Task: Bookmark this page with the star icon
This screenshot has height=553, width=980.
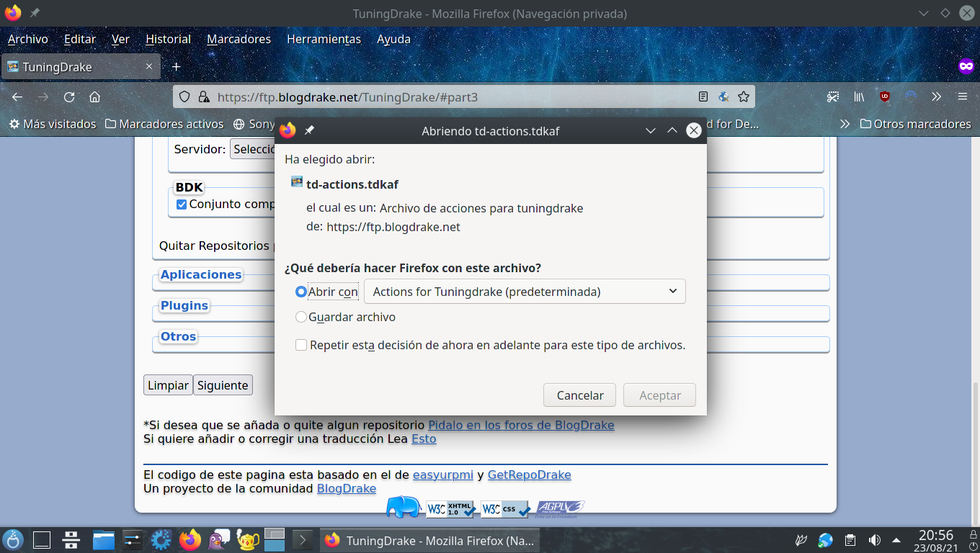Action: click(744, 96)
